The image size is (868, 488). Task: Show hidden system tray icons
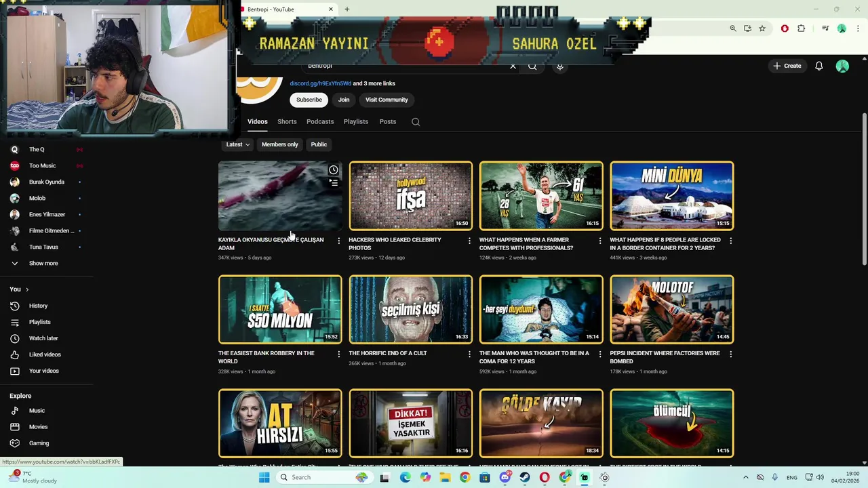point(745,477)
